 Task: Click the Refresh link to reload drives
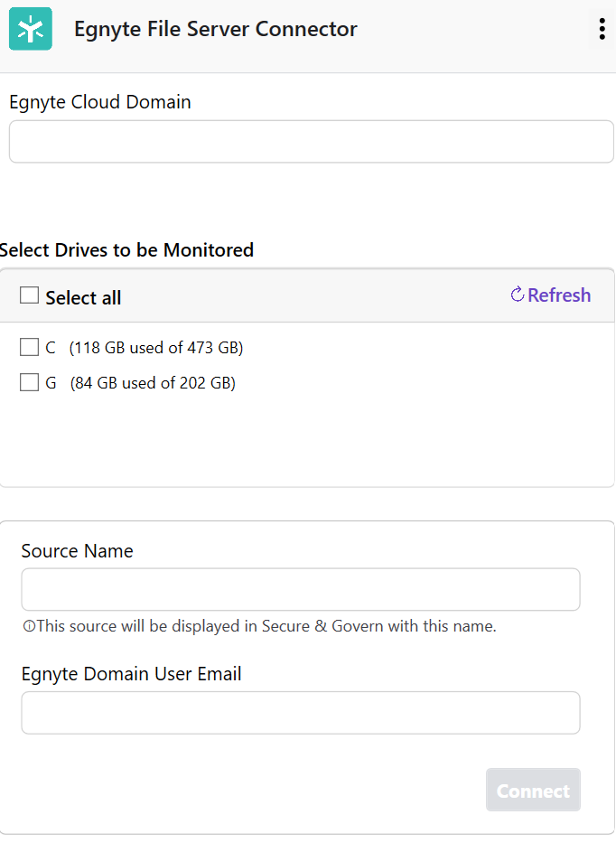[x=559, y=295]
